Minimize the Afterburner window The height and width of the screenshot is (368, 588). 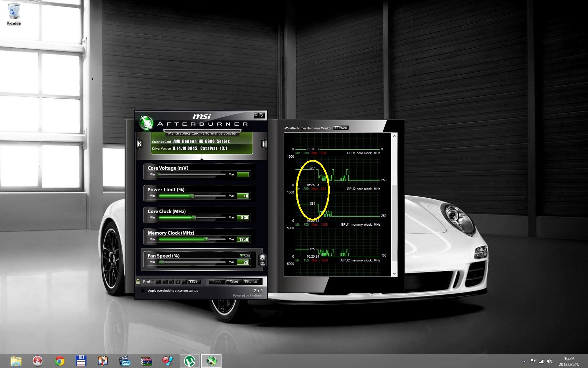[256, 115]
